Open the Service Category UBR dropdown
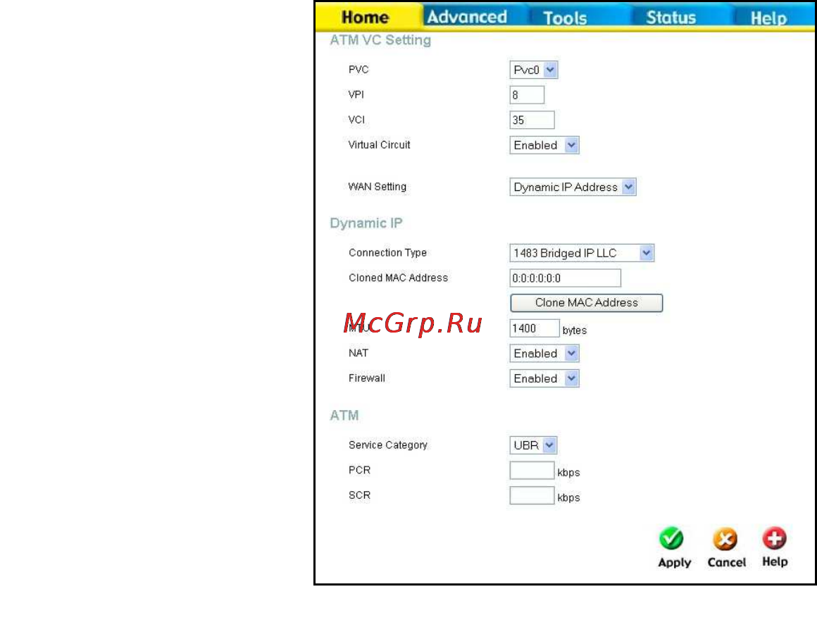 (533, 445)
